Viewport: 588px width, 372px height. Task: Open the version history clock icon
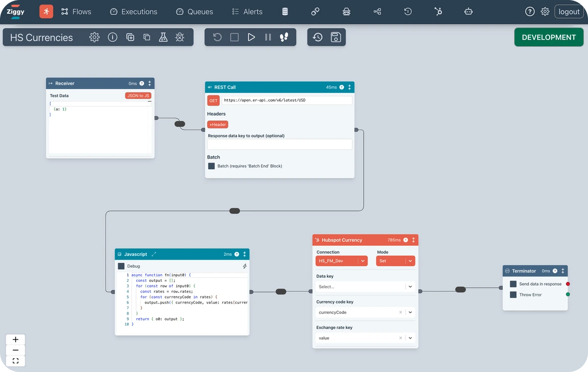click(x=318, y=37)
